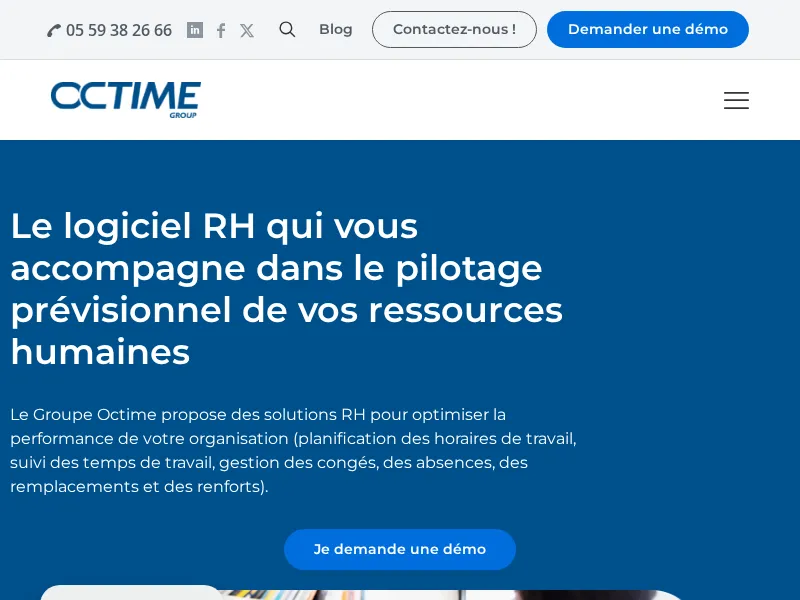Click Demander une démo button
Screen dimensions: 800x600
pyautogui.click(x=648, y=30)
